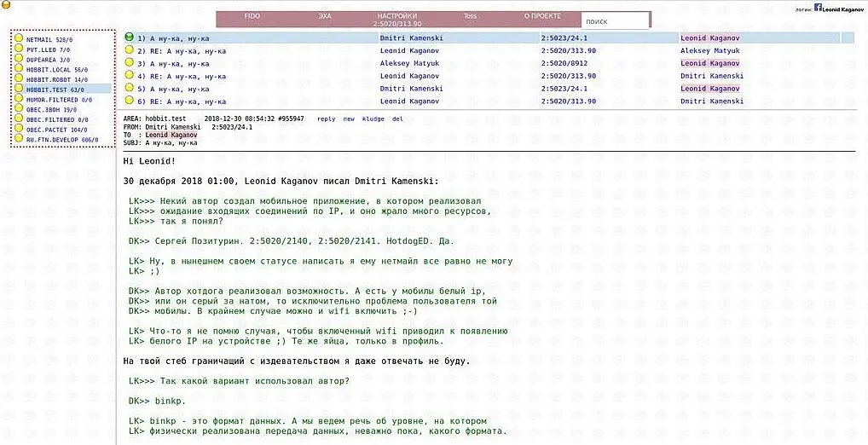Click the kludge link in message header
The image size is (868, 445).
(373, 119)
